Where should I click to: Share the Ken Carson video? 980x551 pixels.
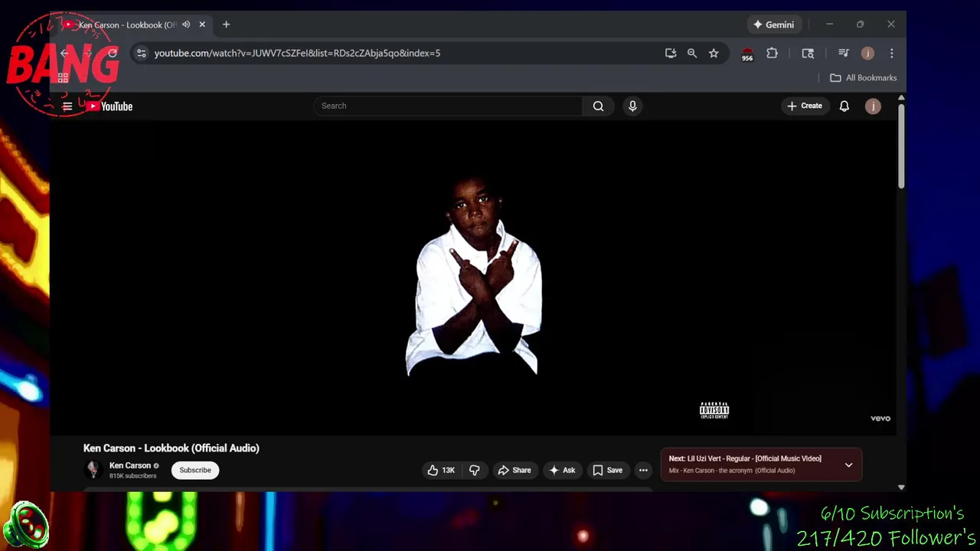(x=514, y=470)
